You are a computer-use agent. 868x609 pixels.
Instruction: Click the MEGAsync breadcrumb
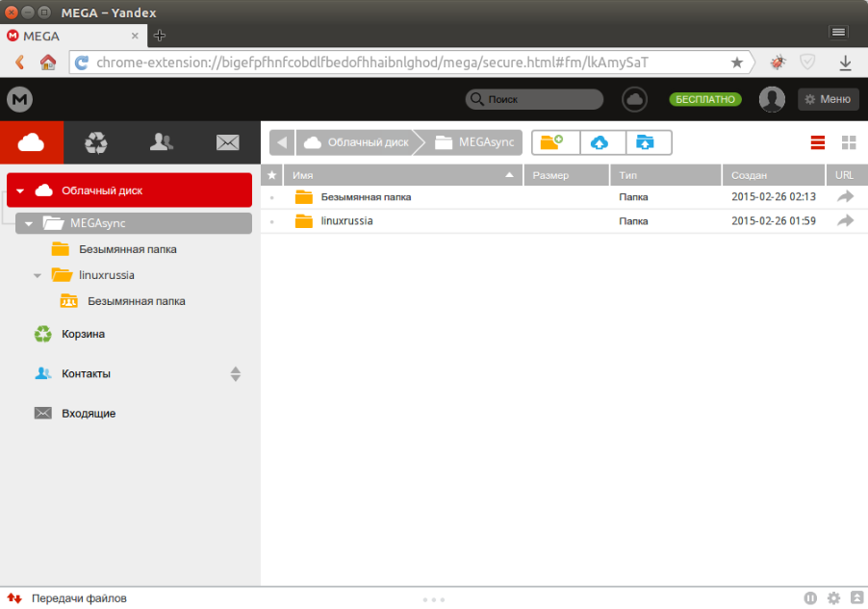(475, 142)
